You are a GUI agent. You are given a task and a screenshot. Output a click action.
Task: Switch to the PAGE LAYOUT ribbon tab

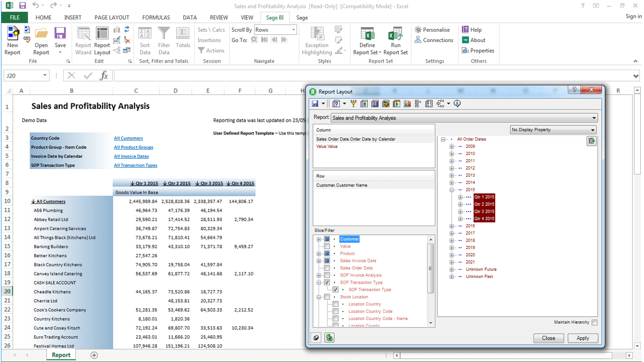112,17
